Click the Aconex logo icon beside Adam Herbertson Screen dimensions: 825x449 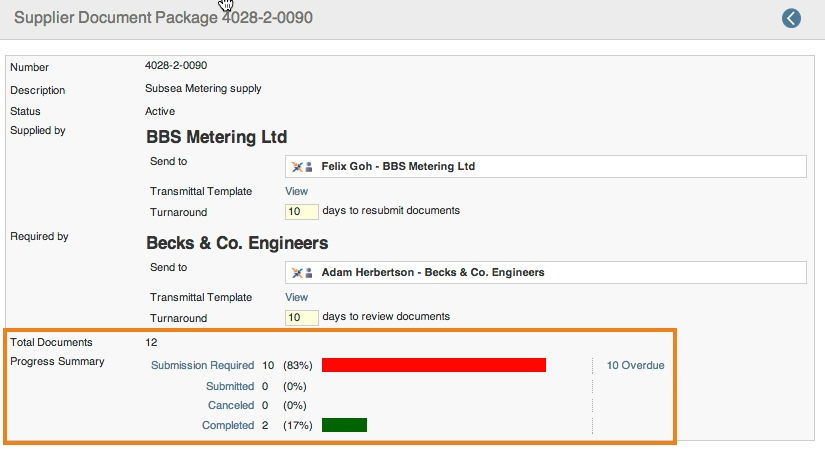coord(297,273)
